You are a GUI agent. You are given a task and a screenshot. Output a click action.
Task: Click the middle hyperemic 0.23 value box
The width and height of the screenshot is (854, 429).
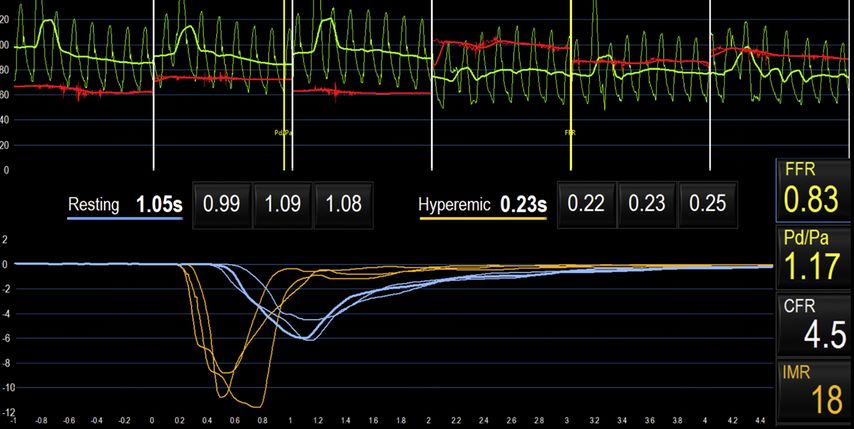tap(647, 204)
